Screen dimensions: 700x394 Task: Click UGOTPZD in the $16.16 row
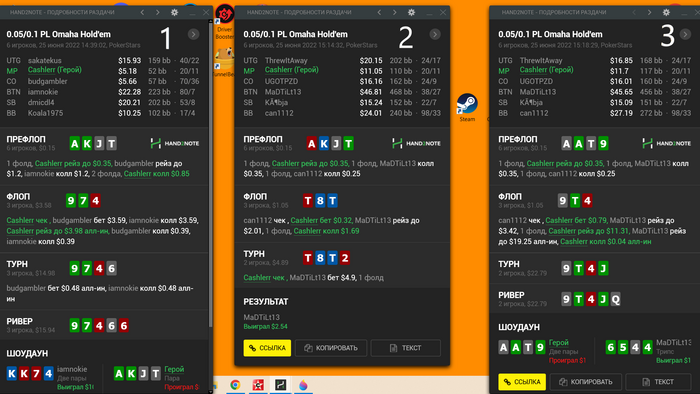281,81
